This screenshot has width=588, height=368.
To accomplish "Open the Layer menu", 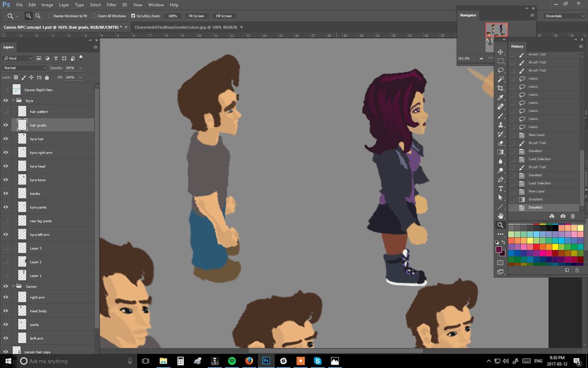I will [64, 5].
